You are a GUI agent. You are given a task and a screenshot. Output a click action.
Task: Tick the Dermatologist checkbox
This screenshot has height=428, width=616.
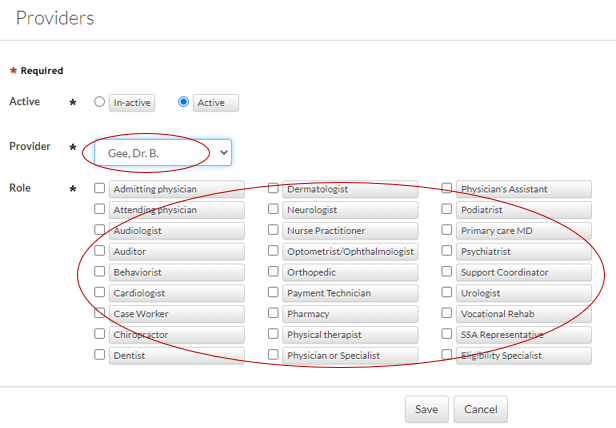pyautogui.click(x=273, y=188)
